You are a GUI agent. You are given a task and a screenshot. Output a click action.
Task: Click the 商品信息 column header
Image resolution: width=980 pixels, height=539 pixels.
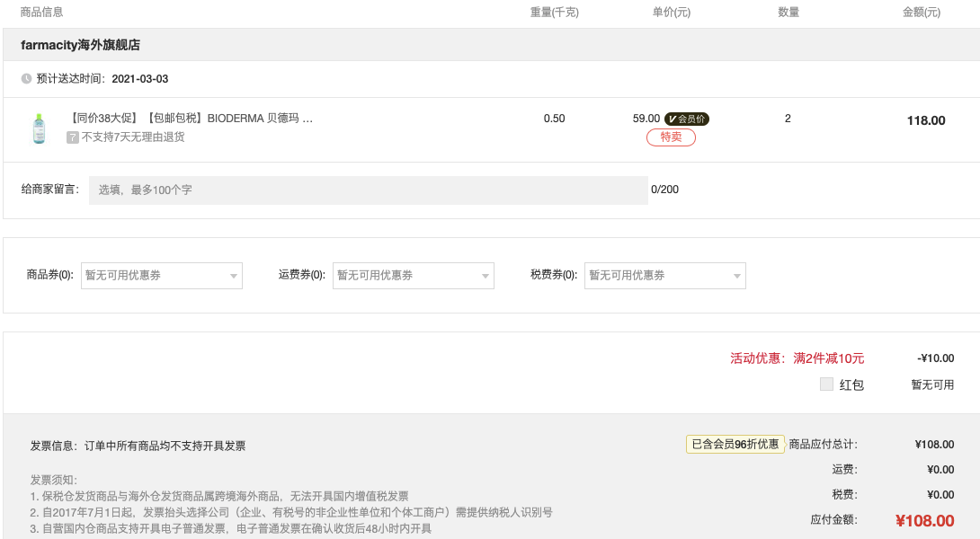point(41,12)
